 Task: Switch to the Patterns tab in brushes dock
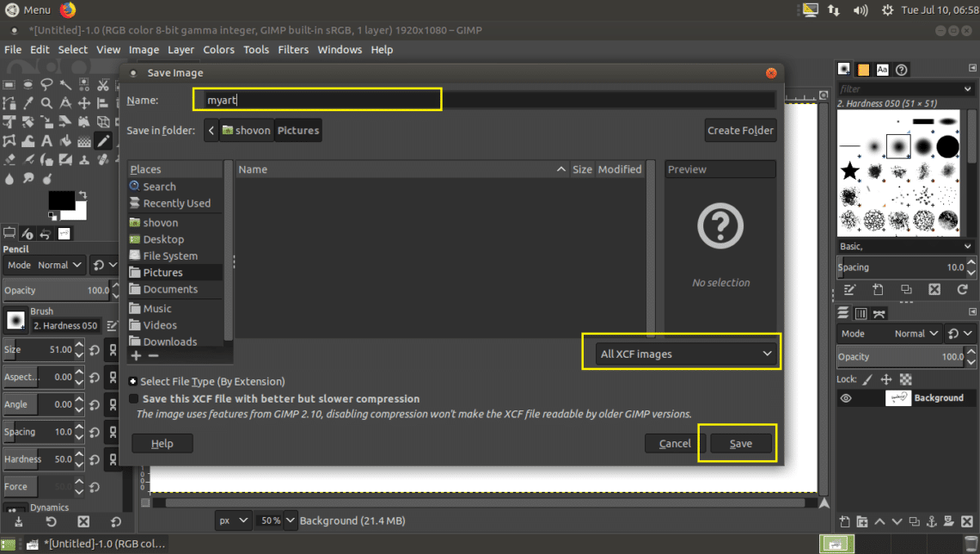point(862,70)
